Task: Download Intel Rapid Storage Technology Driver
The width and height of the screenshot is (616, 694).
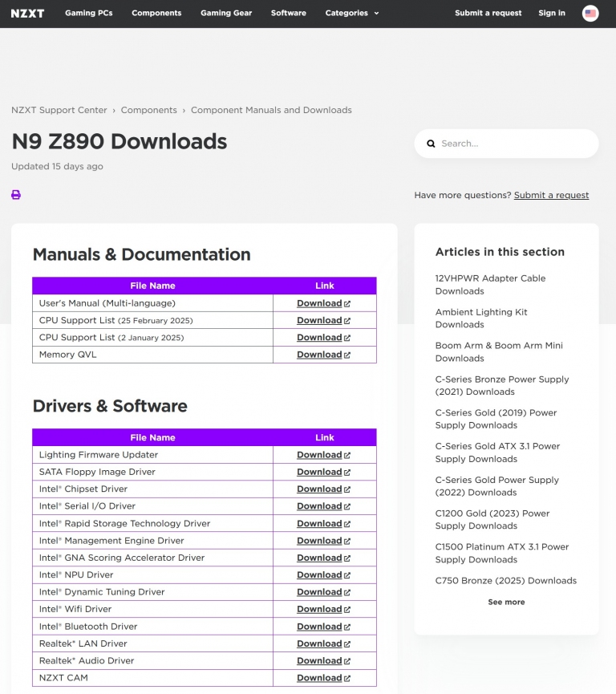Action: (x=323, y=524)
